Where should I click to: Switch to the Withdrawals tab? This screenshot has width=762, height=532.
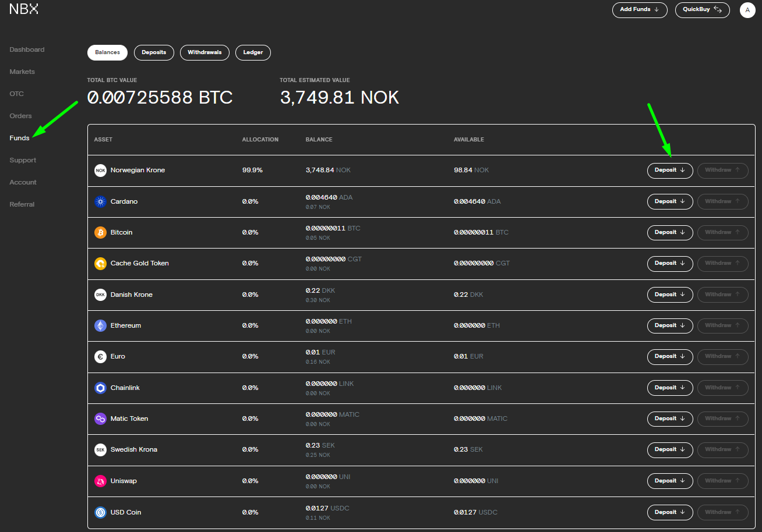click(204, 52)
